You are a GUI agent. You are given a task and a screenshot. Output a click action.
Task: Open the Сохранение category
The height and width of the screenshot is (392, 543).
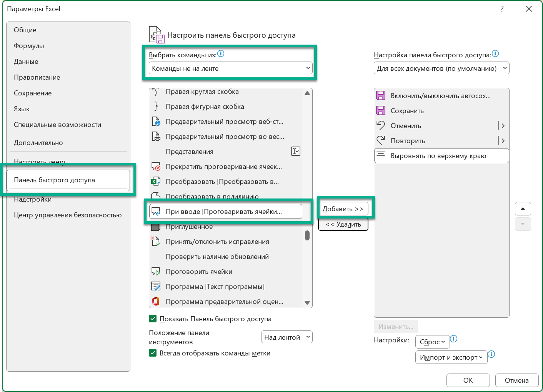click(33, 93)
